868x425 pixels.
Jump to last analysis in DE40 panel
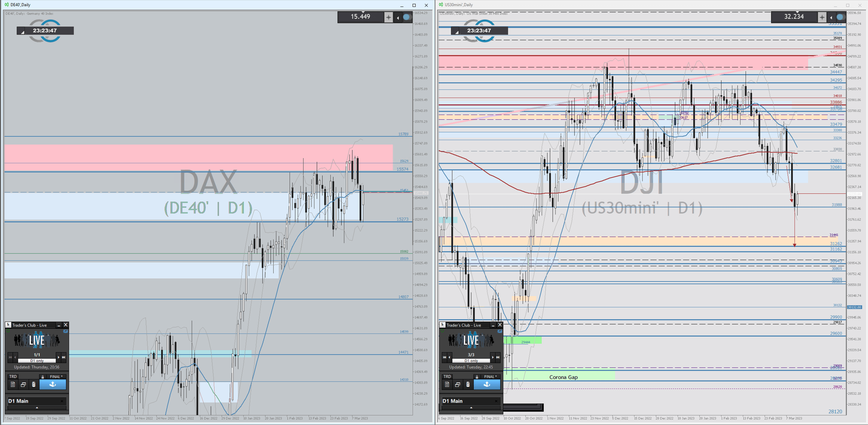64,357
